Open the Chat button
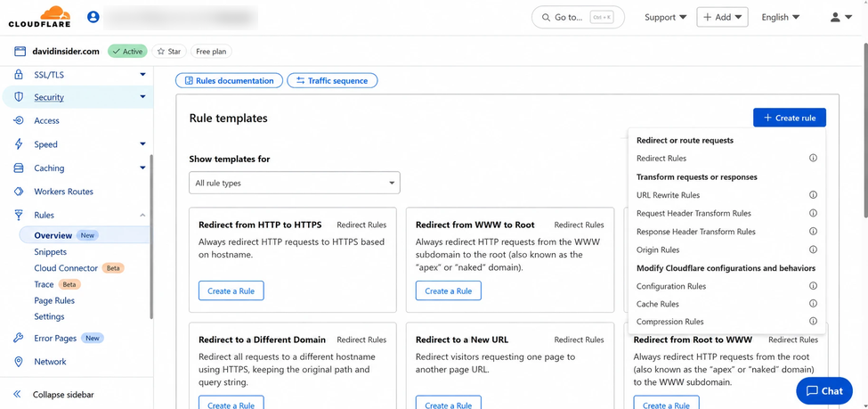This screenshot has height=409, width=868. 824,390
